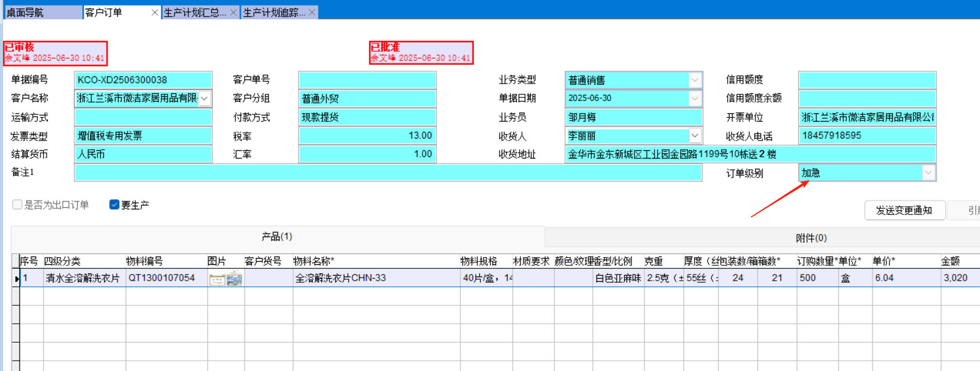Click the row indicator arrow for row 1
Screen dimensions: 980x371
coord(16,279)
